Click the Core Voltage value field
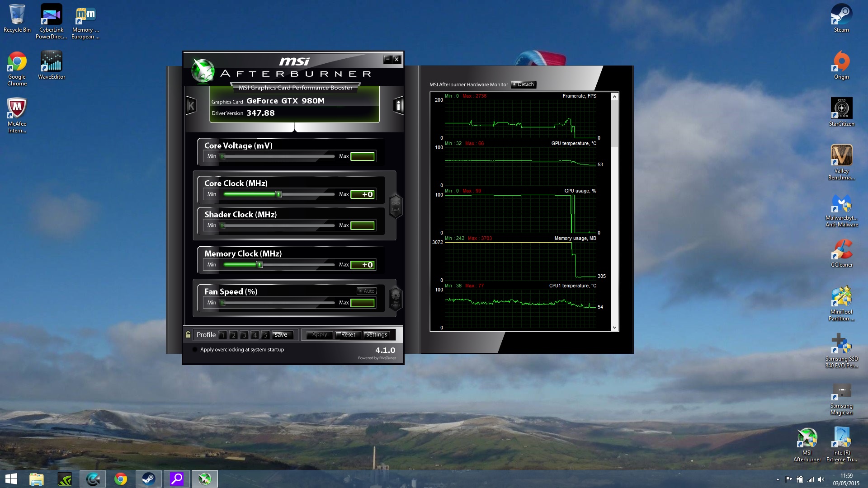868x488 pixels. [363, 156]
